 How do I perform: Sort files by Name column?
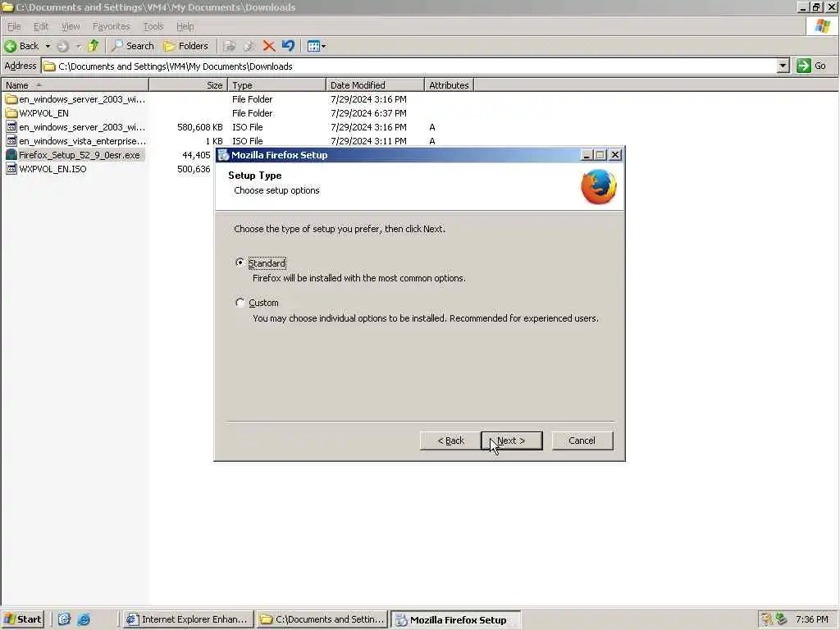tap(75, 85)
